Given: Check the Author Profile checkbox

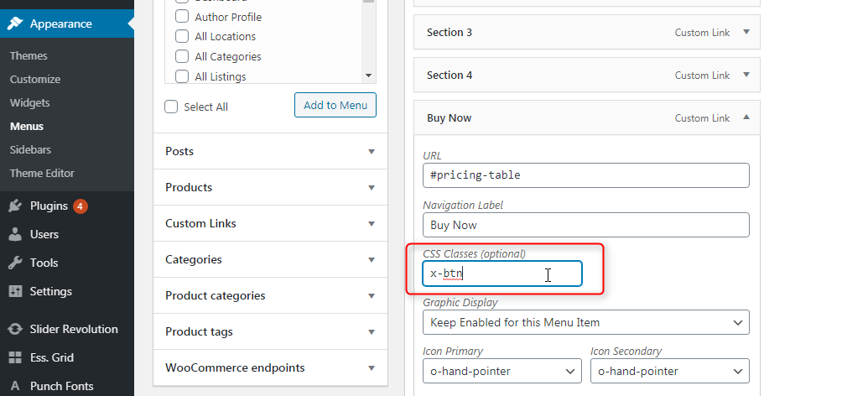Looking at the screenshot, I should pos(182,17).
